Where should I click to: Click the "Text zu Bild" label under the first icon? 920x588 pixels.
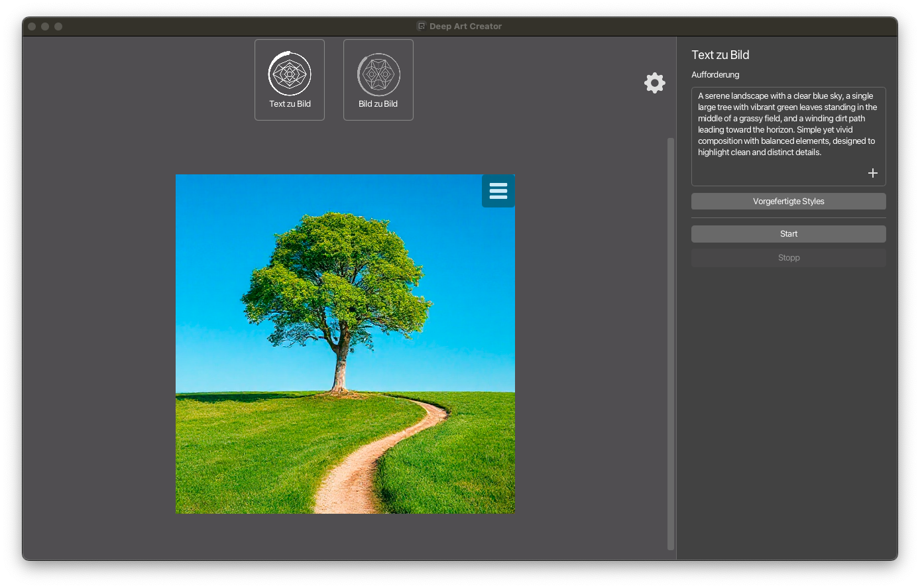290,104
